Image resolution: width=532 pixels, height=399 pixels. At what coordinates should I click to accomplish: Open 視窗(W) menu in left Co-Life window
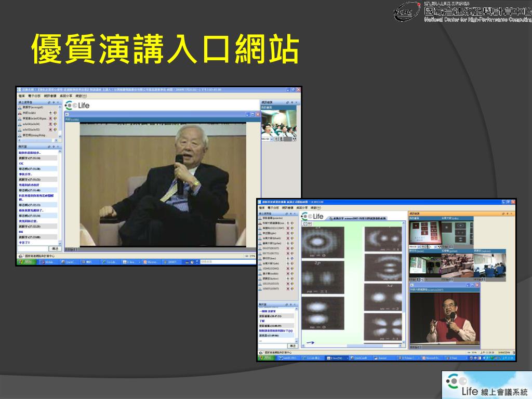click(x=81, y=96)
